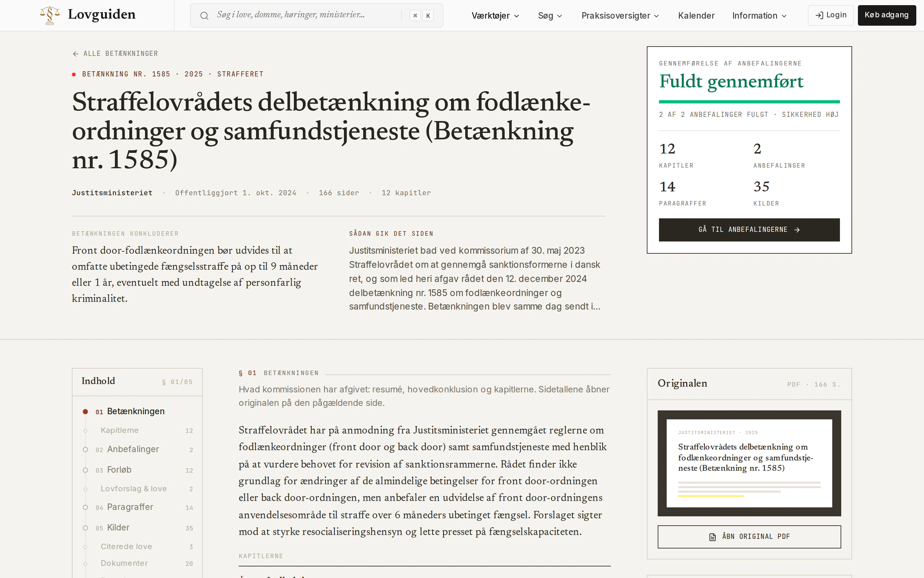Open the Praksisoversigter dropdown
The image size is (924, 578).
click(x=620, y=16)
